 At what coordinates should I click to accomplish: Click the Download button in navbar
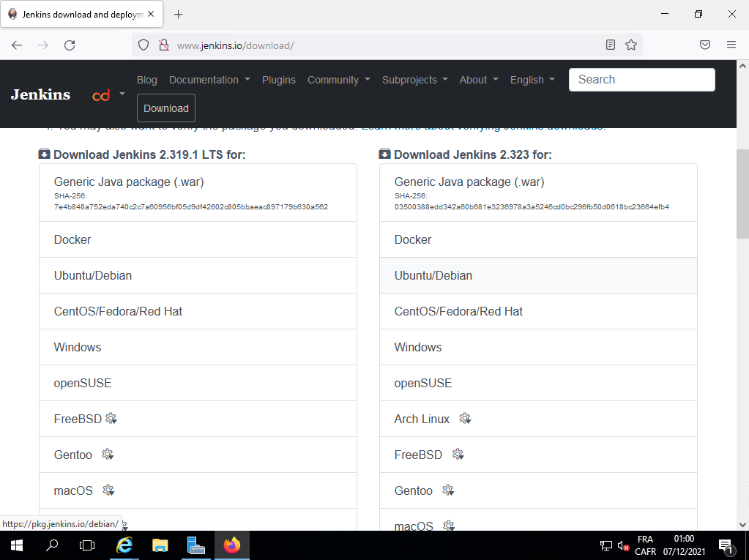[x=166, y=108]
